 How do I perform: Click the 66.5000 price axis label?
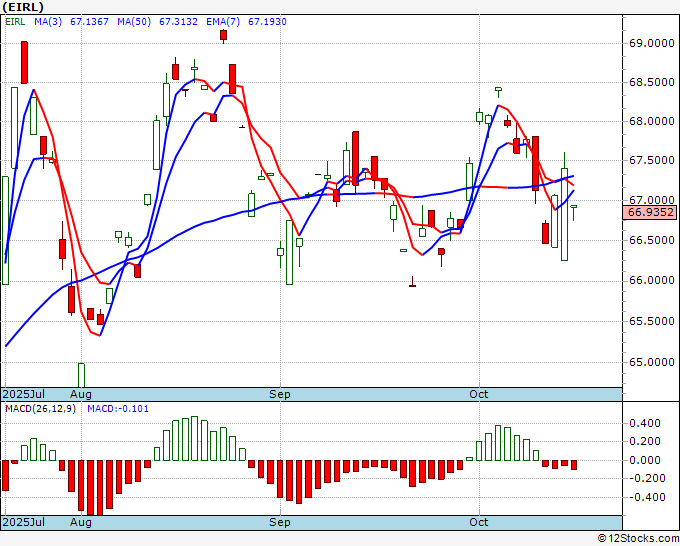tap(652, 240)
